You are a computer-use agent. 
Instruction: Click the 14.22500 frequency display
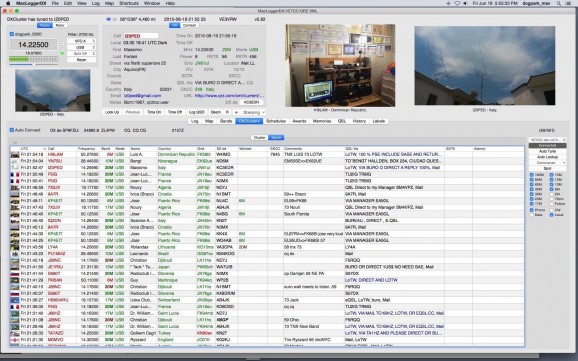tap(33, 45)
